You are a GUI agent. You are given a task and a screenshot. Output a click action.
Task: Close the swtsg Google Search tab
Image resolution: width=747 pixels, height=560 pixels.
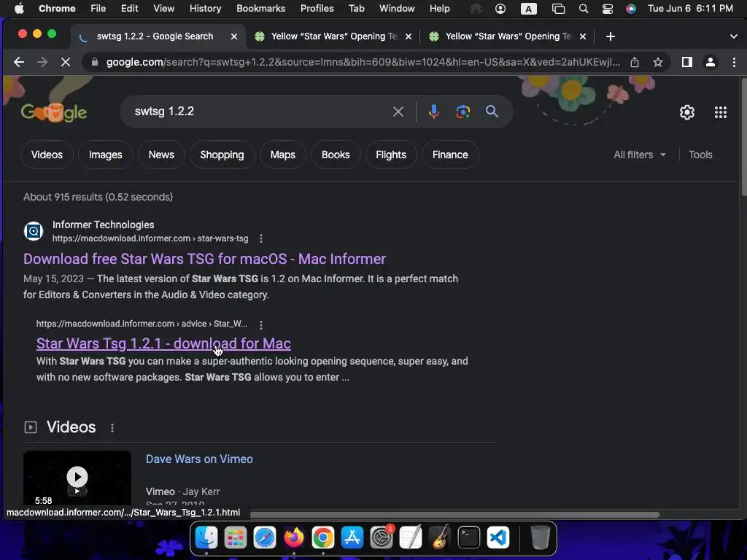234,36
